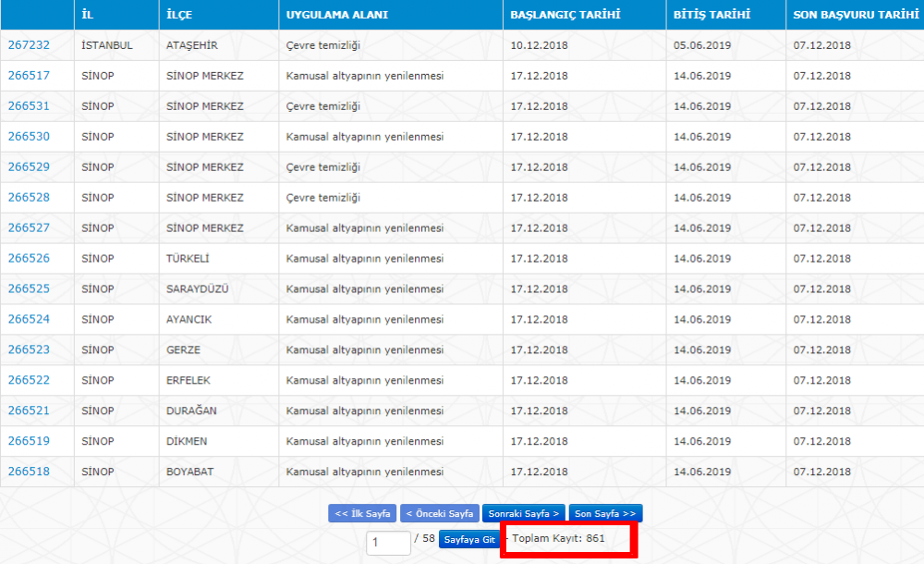Click the Sayfaya Git button
The width and height of the screenshot is (924, 564).
469,539
